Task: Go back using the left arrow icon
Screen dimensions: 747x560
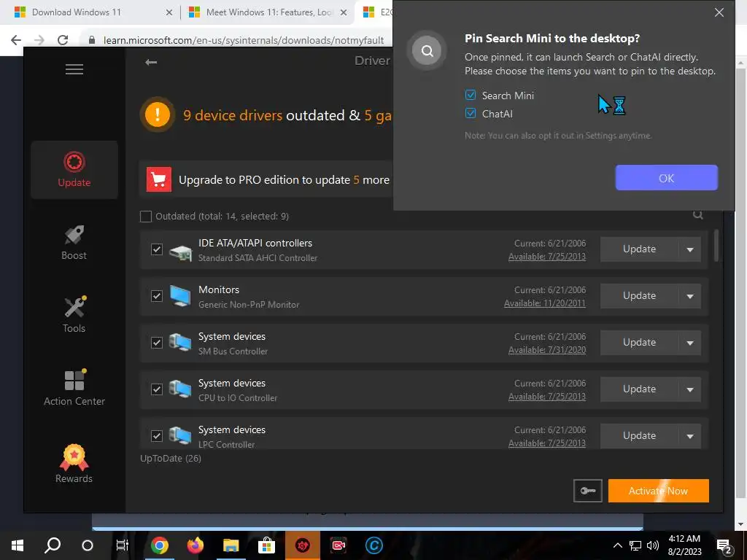Action: [x=151, y=62]
